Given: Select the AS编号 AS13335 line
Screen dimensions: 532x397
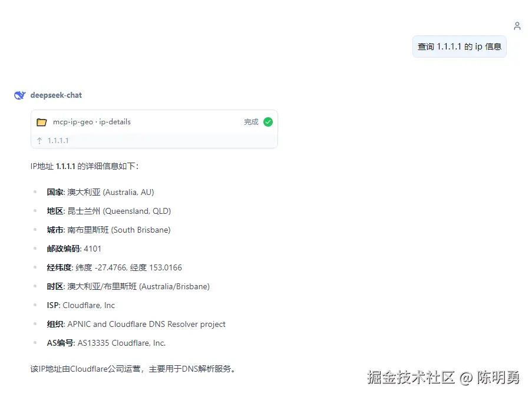Looking at the screenshot, I should coord(106,343).
